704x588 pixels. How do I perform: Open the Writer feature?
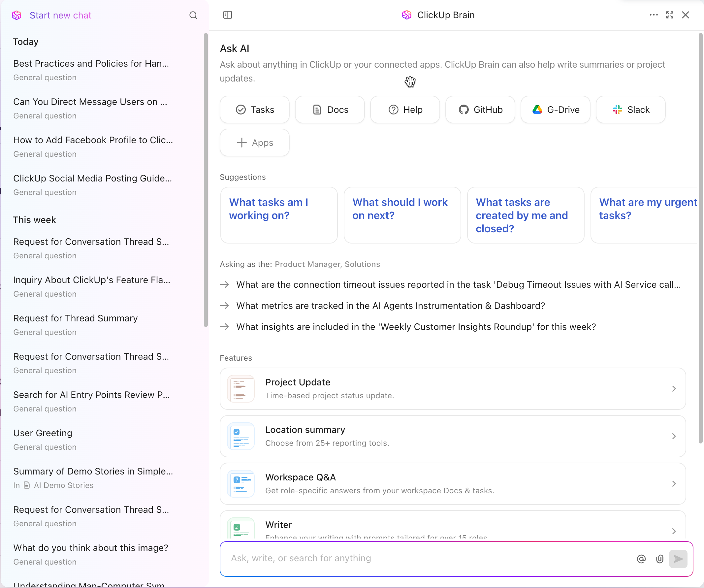(453, 525)
